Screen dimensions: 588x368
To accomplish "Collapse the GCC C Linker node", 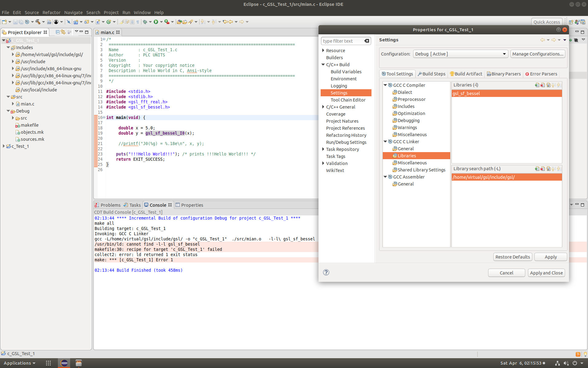I will click(385, 142).
